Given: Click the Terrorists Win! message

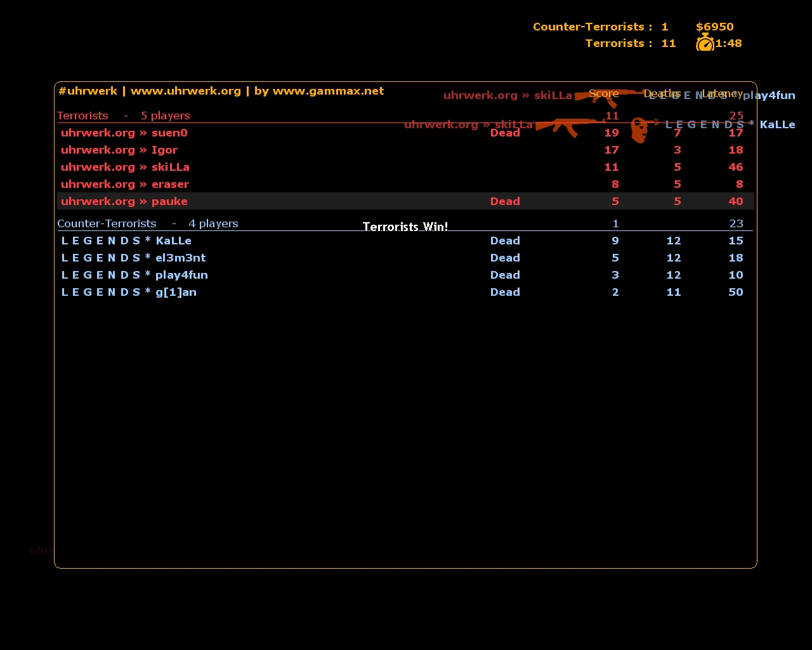Looking at the screenshot, I should pyautogui.click(x=405, y=227).
